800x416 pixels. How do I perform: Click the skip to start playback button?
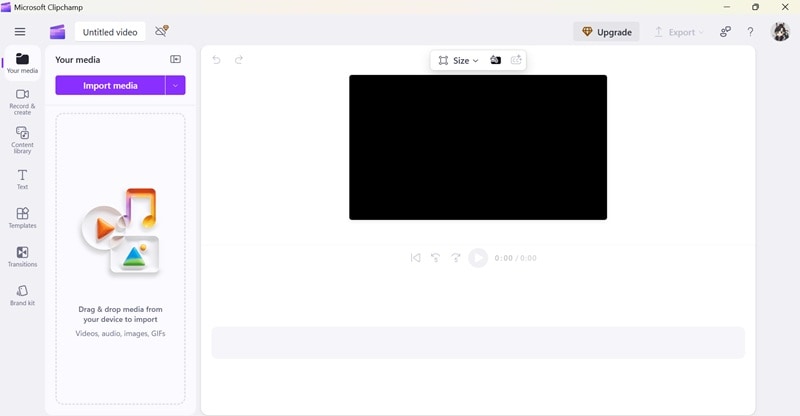tap(415, 258)
